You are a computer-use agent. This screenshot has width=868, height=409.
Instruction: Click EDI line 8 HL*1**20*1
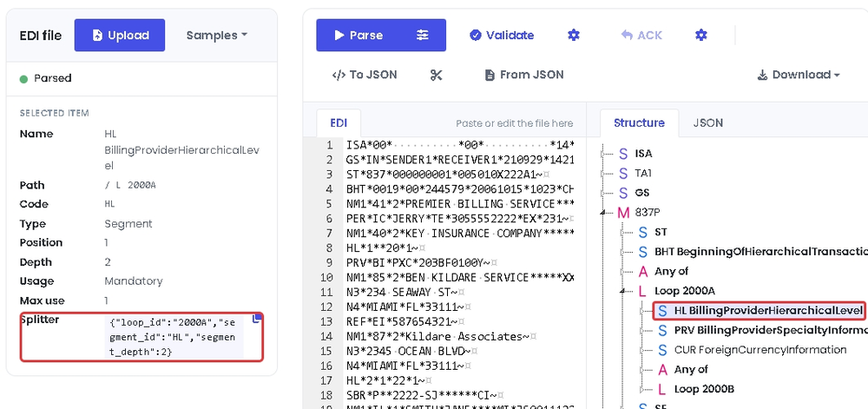tap(383, 247)
